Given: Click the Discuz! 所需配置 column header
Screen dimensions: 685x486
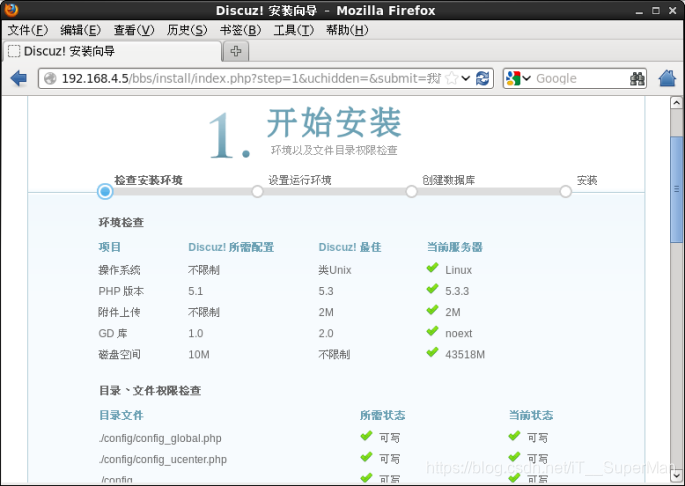Looking at the screenshot, I should click(x=231, y=247).
